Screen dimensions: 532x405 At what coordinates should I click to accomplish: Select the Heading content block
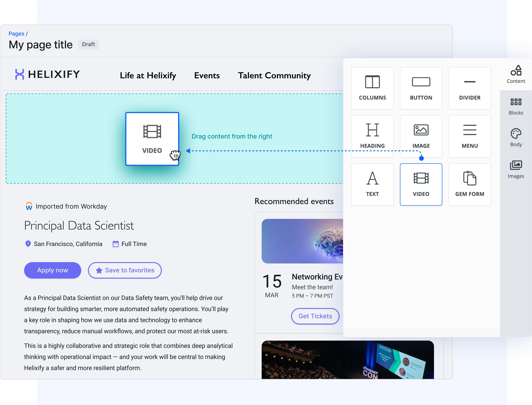[x=372, y=136]
